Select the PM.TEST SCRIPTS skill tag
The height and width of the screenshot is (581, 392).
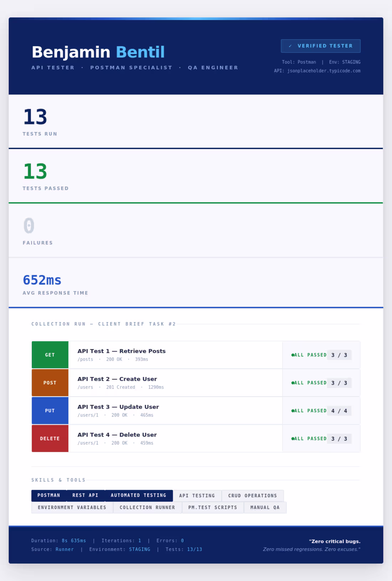pos(213,508)
